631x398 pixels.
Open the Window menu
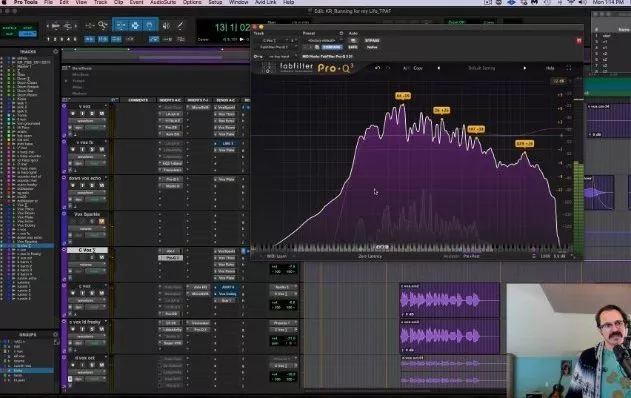point(239,2)
